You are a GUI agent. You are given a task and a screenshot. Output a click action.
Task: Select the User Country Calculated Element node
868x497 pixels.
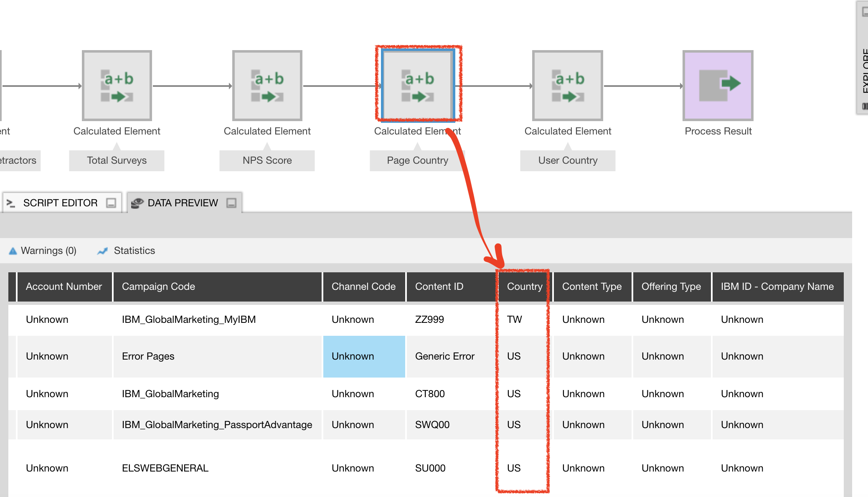[x=568, y=86]
